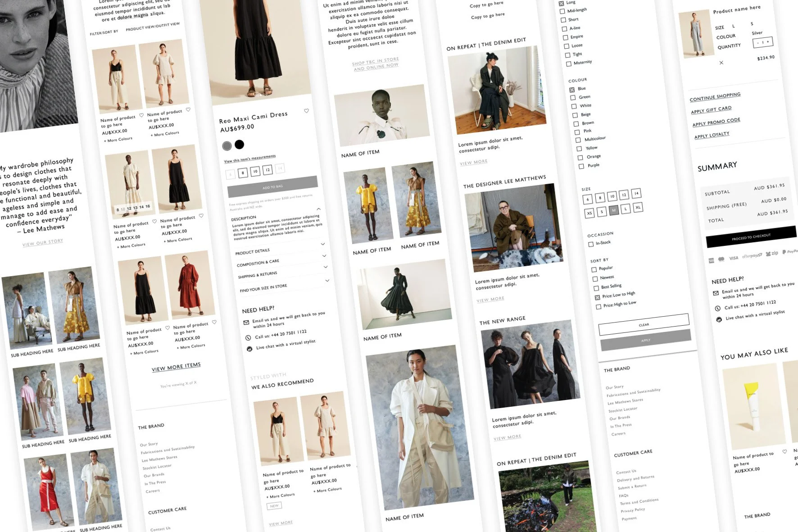Open View this item's measurements link
Viewport: 798px width, 532px height.
click(250, 159)
